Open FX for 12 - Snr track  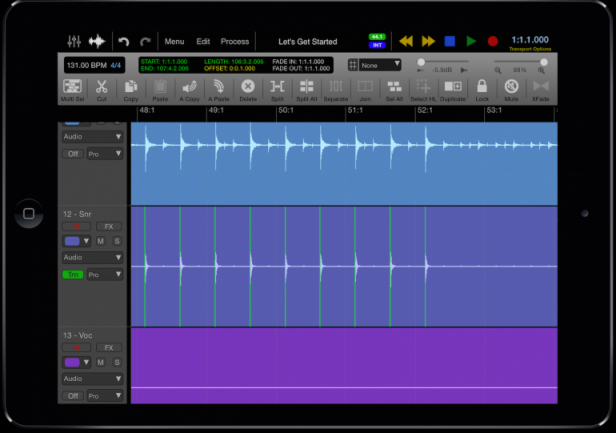coord(107,227)
